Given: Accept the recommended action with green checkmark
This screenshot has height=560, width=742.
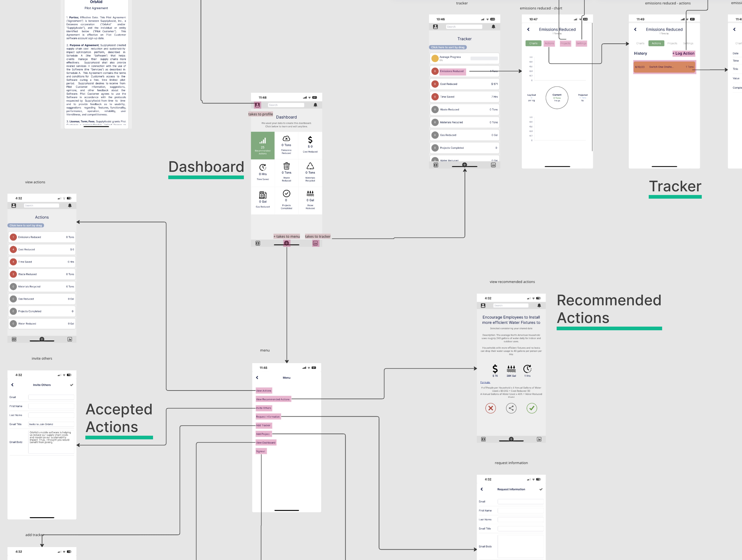Looking at the screenshot, I should 531,408.
